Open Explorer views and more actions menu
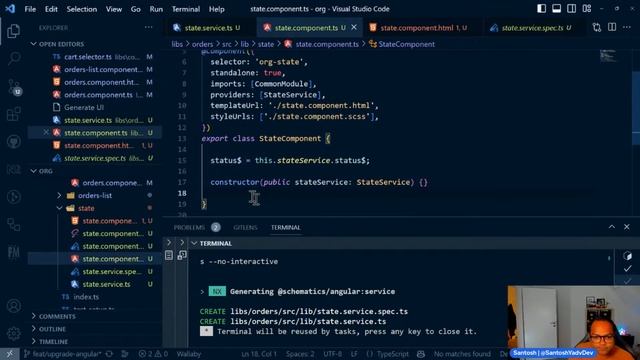The height and width of the screenshot is (360, 640). 149,27
